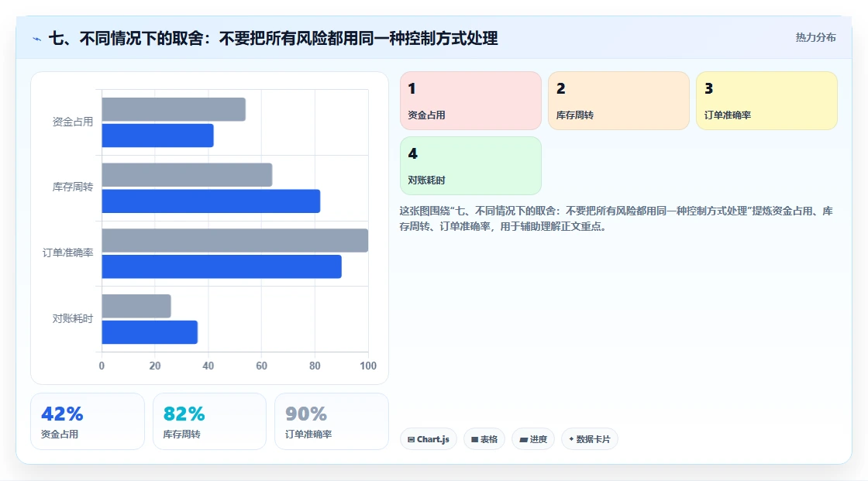Click the 对账耗时 chart axis label

click(73, 318)
